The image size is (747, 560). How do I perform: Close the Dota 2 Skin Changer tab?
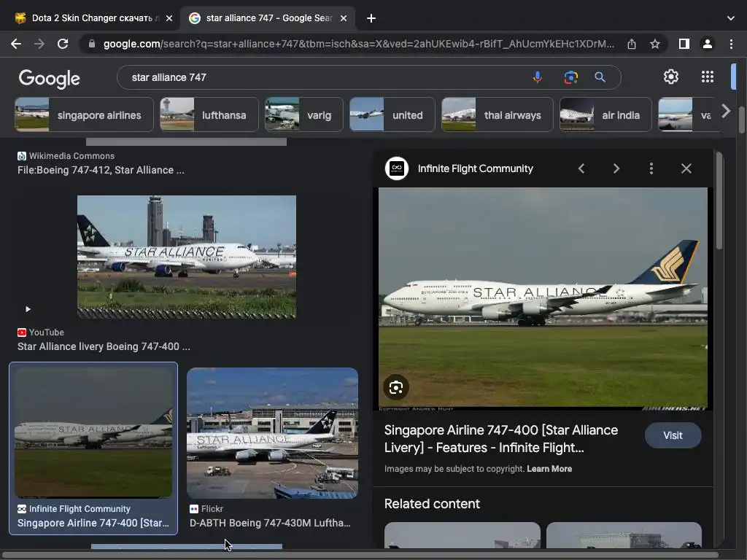(x=169, y=18)
